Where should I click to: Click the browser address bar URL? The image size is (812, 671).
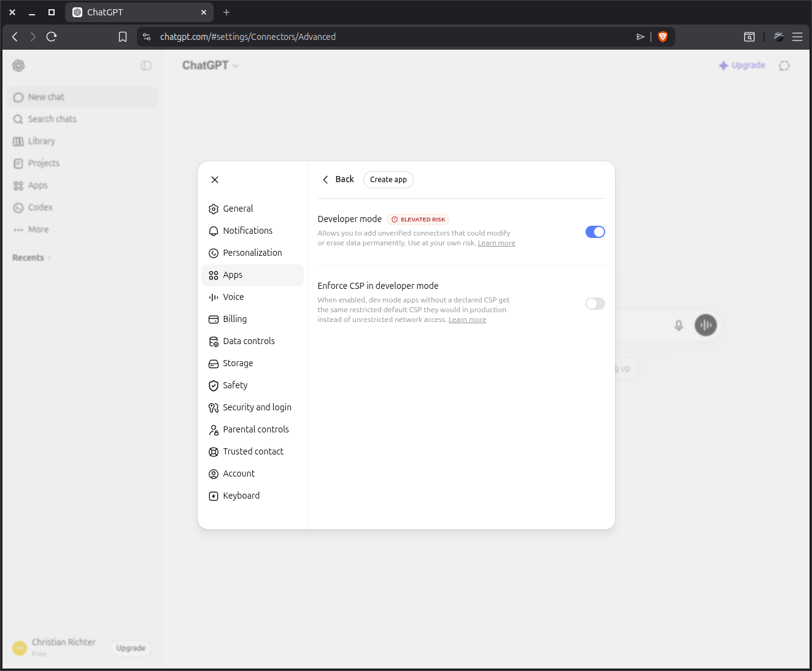pyautogui.click(x=248, y=37)
